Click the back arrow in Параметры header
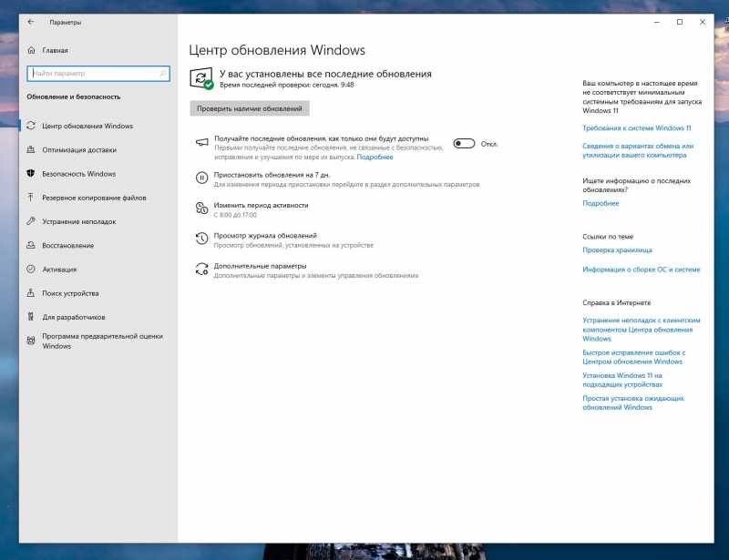This screenshot has height=560, width=729. pos(32,22)
